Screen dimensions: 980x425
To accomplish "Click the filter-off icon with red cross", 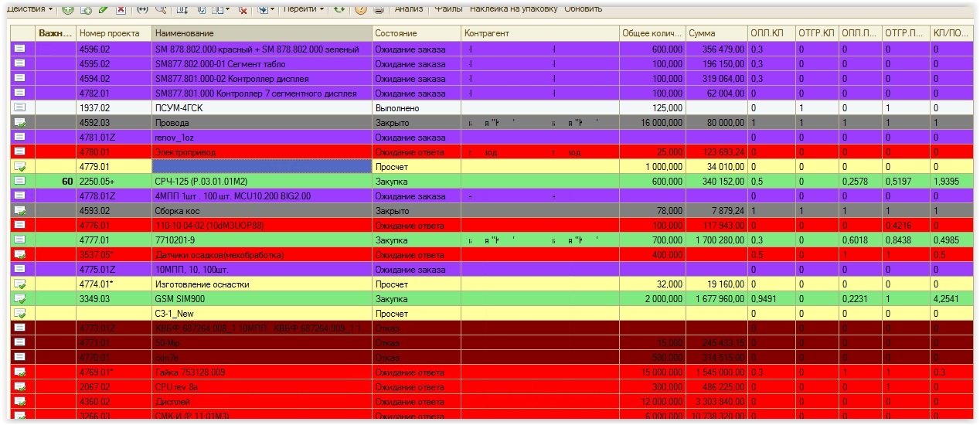I will (x=243, y=9).
